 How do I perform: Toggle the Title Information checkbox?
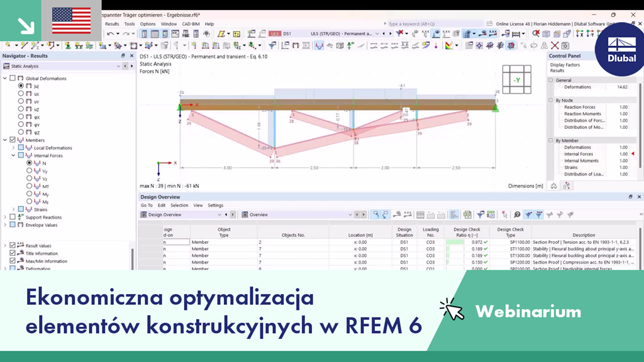click(13, 253)
